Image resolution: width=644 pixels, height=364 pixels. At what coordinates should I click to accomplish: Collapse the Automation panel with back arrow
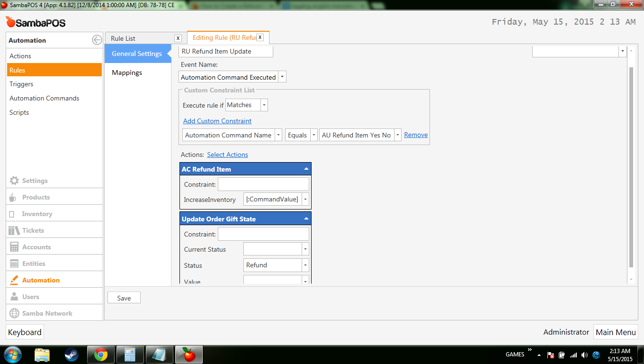97,40
